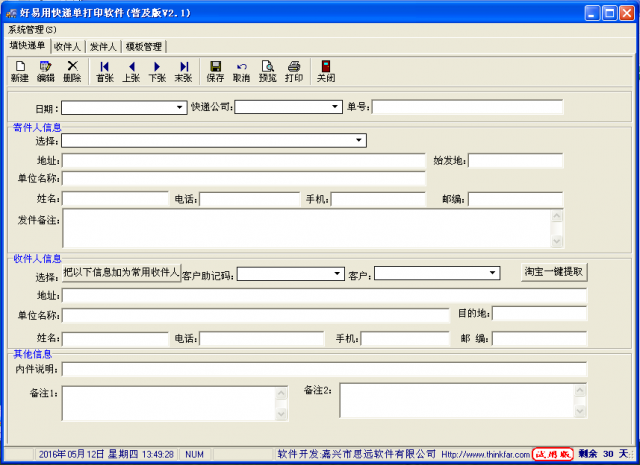Click 发件备注 scrollbar up arrow
The height and width of the screenshot is (465, 640).
557,216
